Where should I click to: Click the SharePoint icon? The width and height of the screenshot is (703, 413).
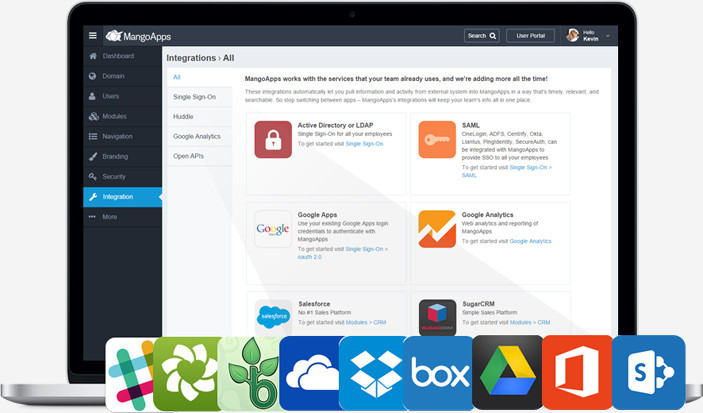[x=649, y=373]
